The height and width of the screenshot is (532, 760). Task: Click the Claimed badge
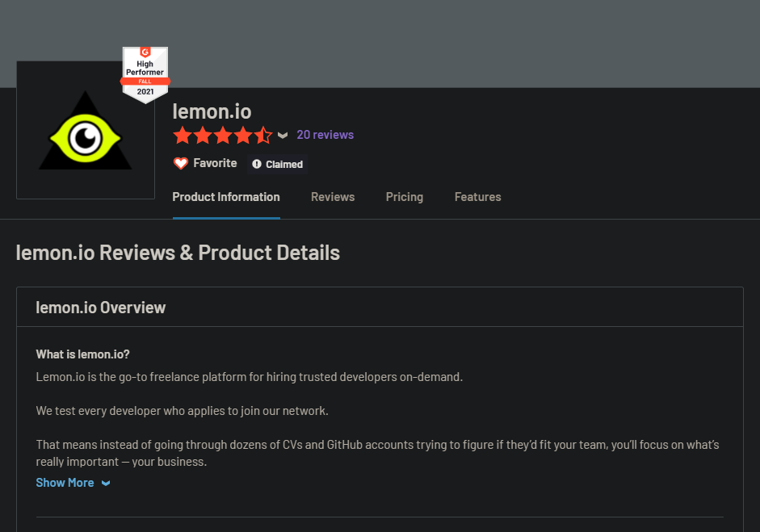tap(277, 164)
